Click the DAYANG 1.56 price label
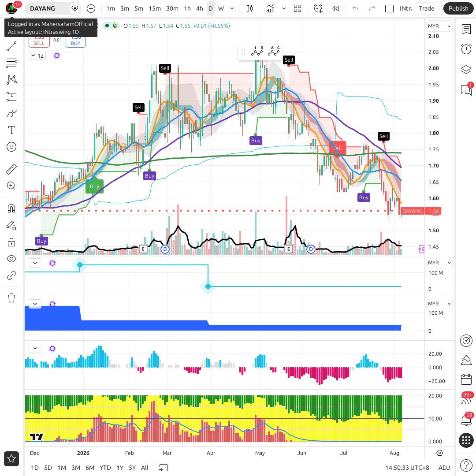 tap(421, 211)
